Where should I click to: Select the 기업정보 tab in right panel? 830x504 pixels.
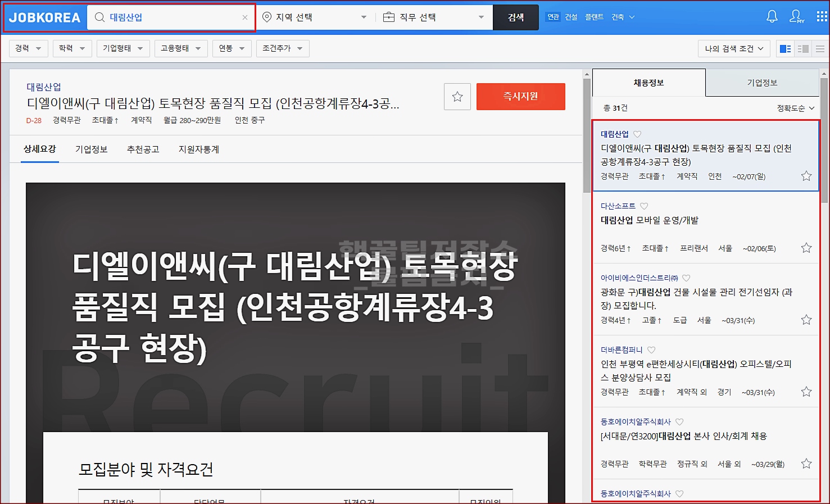(762, 83)
